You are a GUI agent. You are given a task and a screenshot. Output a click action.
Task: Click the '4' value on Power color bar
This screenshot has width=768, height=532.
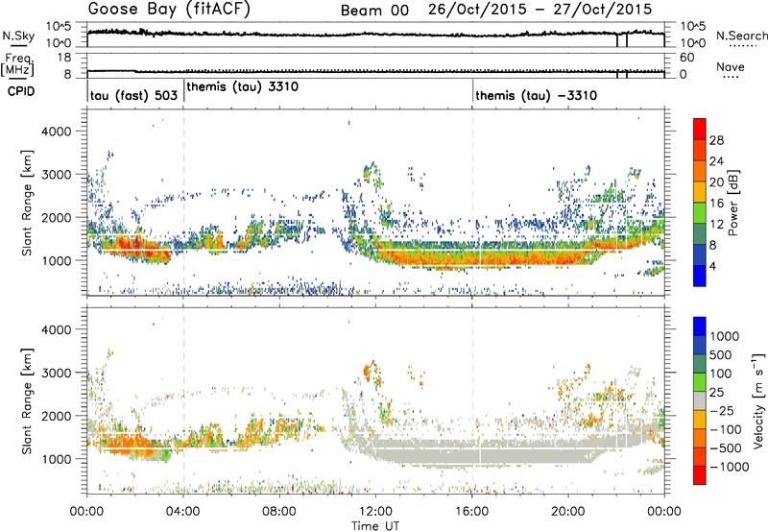click(712, 266)
